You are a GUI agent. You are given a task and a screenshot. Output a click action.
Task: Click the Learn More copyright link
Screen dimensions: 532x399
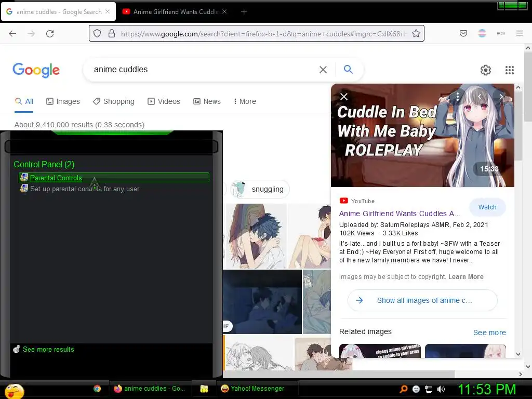(x=466, y=277)
